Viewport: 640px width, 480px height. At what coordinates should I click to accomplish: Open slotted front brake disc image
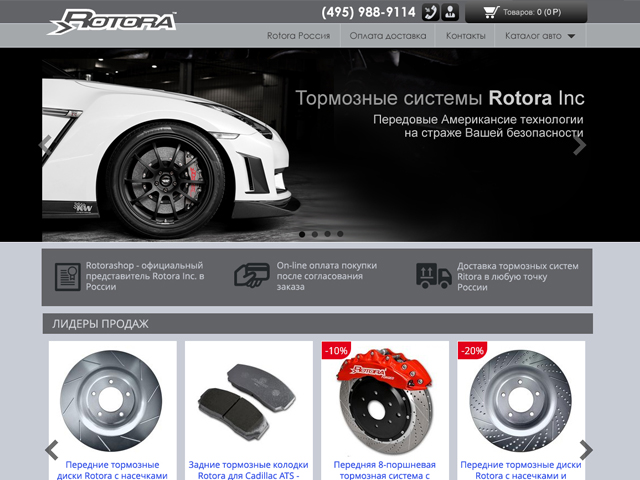coord(111,401)
